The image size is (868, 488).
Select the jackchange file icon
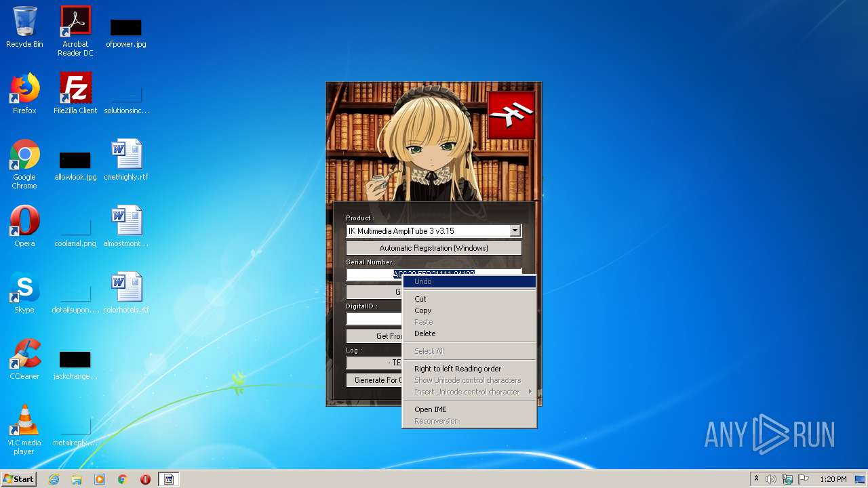click(x=75, y=365)
